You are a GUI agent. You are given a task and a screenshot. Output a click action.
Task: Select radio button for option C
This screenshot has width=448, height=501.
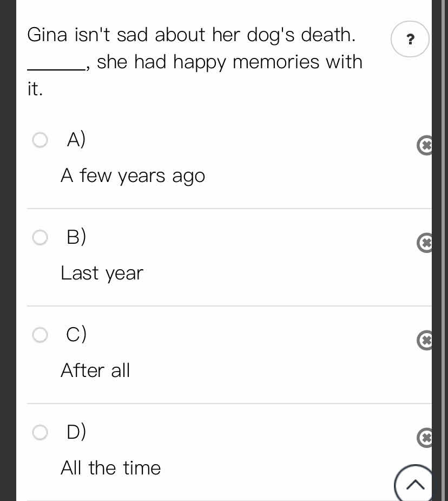point(40,335)
